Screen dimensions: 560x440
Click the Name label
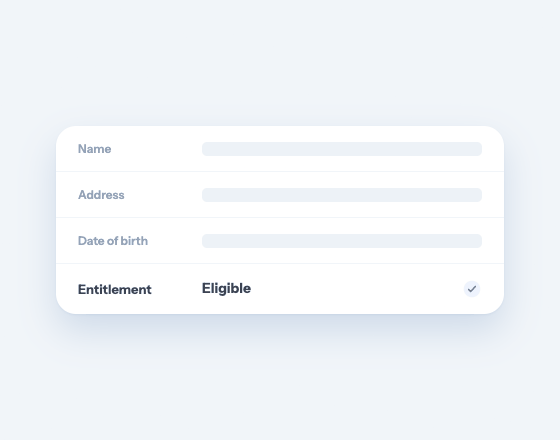coord(94,149)
